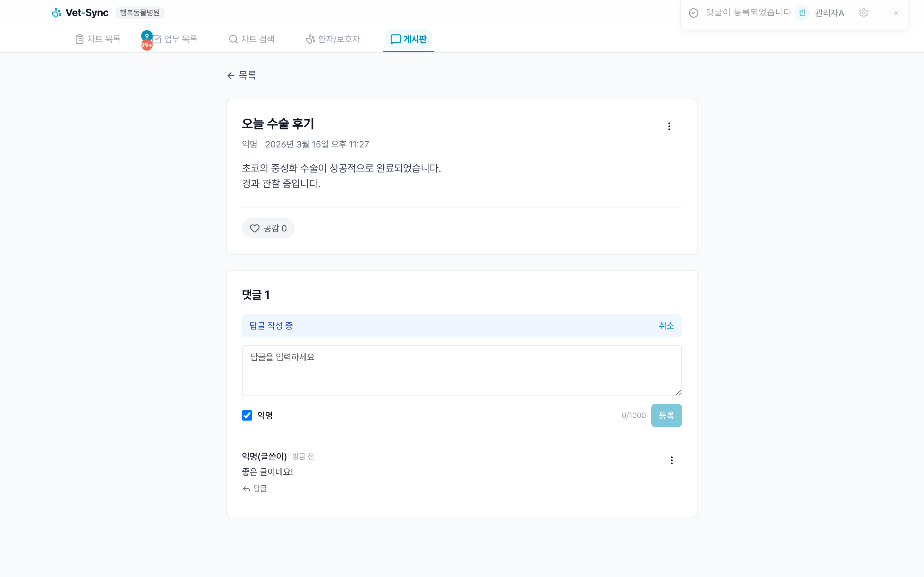Click the 관 avatar badge for 관리자A
The image size is (924, 577).
coord(802,13)
